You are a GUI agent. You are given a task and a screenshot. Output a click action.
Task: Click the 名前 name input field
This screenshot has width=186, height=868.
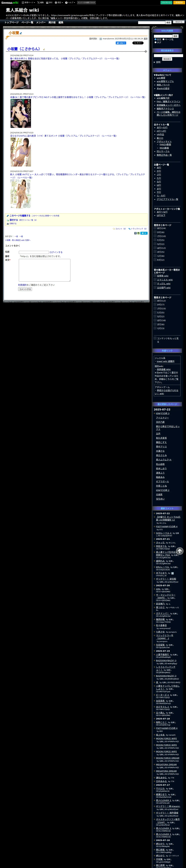coord(34,252)
